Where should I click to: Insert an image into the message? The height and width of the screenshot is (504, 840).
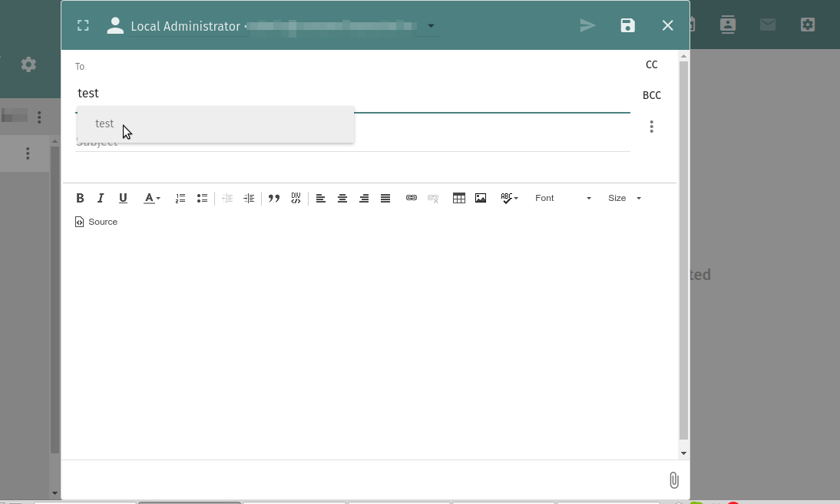point(481,199)
